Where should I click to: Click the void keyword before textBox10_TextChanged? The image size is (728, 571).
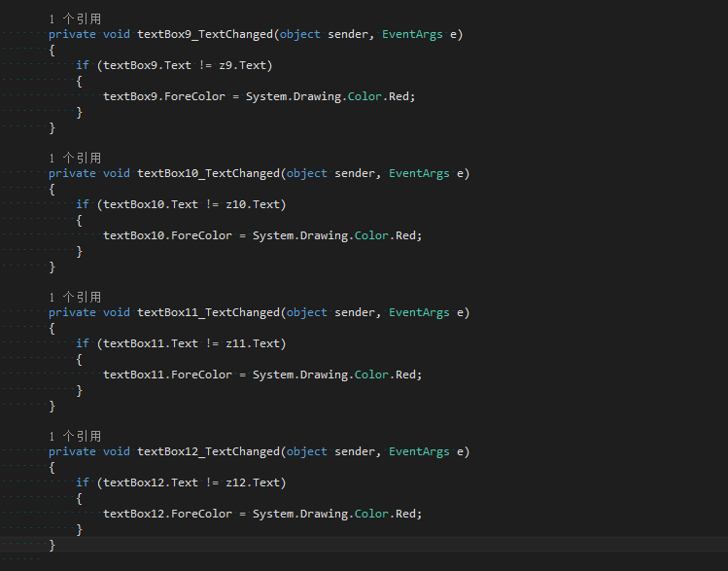pyautogui.click(x=116, y=174)
